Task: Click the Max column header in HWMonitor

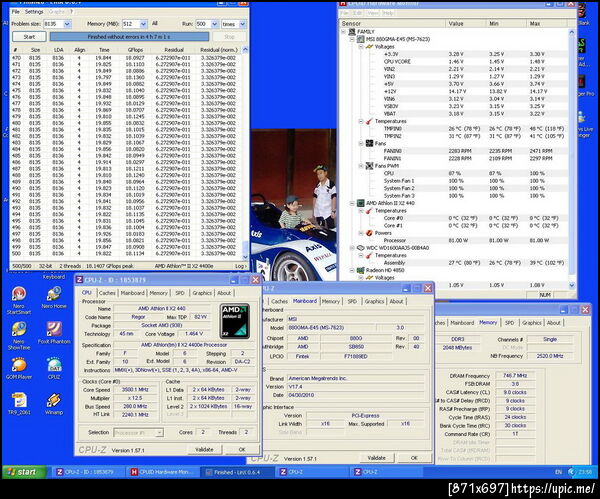Action: (x=546, y=24)
